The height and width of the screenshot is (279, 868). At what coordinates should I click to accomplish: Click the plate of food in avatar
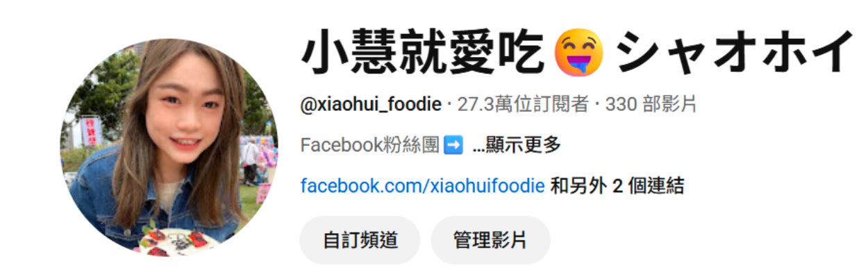click(174, 242)
